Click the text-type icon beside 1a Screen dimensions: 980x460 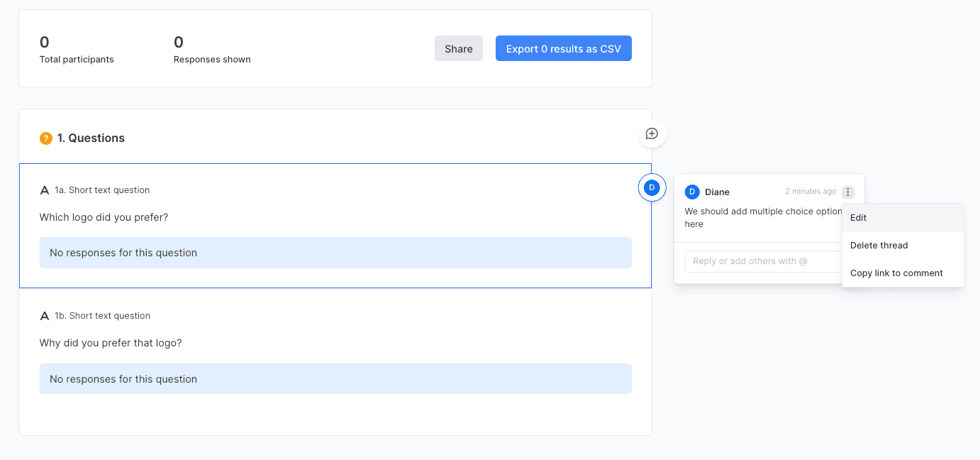(x=45, y=190)
